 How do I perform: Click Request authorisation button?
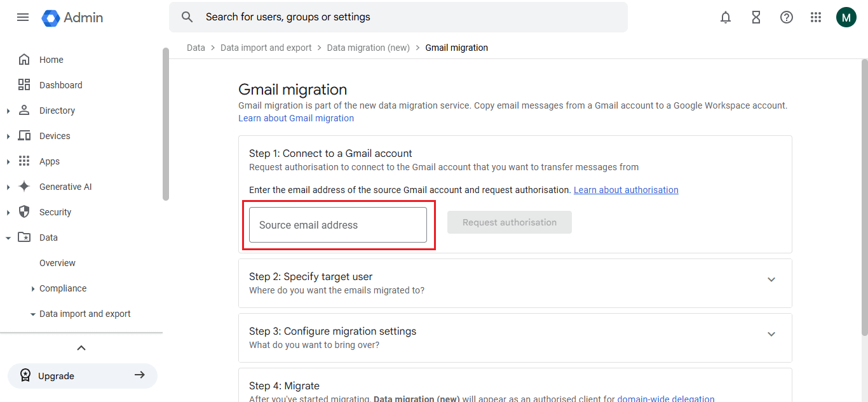point(510,222)
